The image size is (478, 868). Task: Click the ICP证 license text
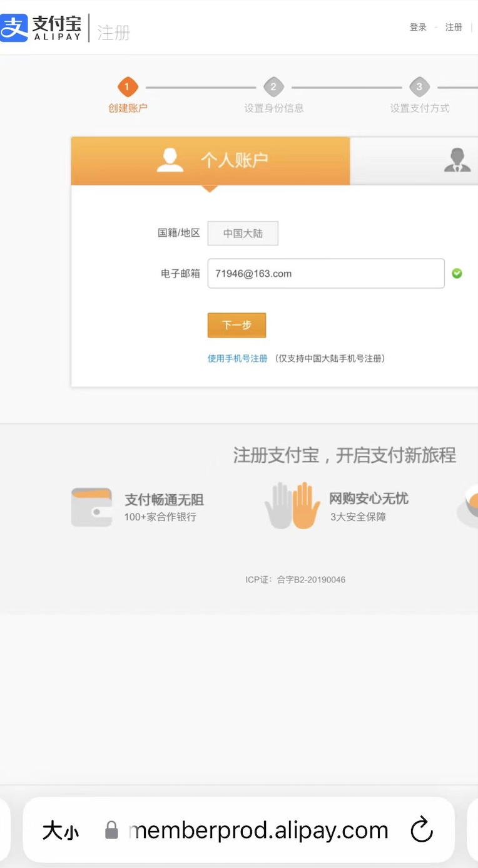tap(295, 580)
